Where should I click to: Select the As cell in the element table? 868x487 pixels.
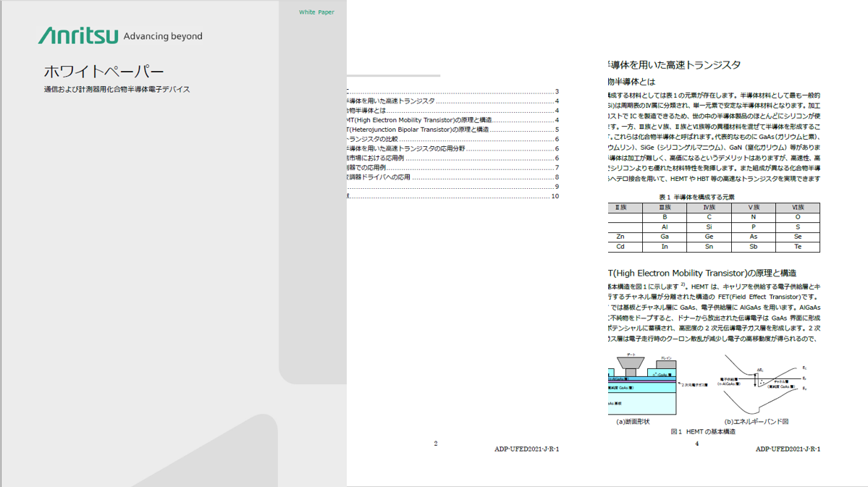[x=754, y=237]
